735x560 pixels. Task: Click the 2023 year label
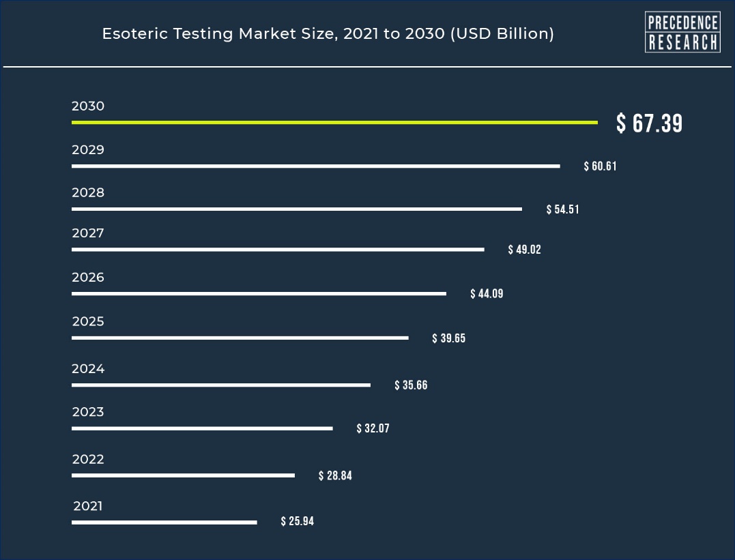coord(87,411)
